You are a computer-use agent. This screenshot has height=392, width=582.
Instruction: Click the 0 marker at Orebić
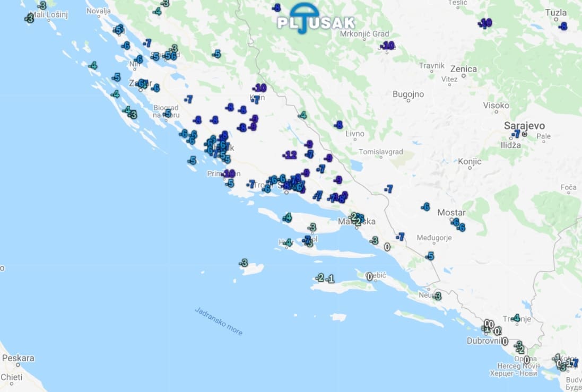pos(370,276)
